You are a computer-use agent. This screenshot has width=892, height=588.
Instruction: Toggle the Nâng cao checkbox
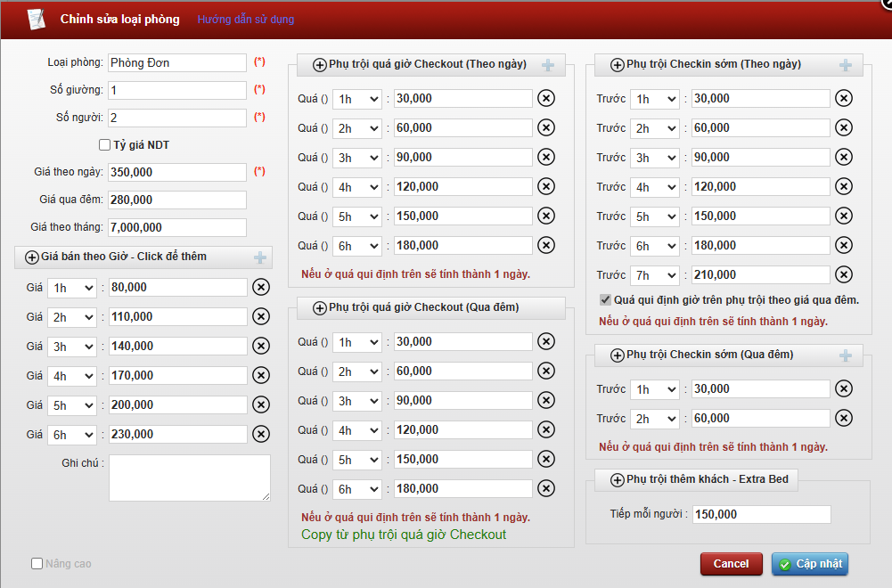click(x=37, y=564)
